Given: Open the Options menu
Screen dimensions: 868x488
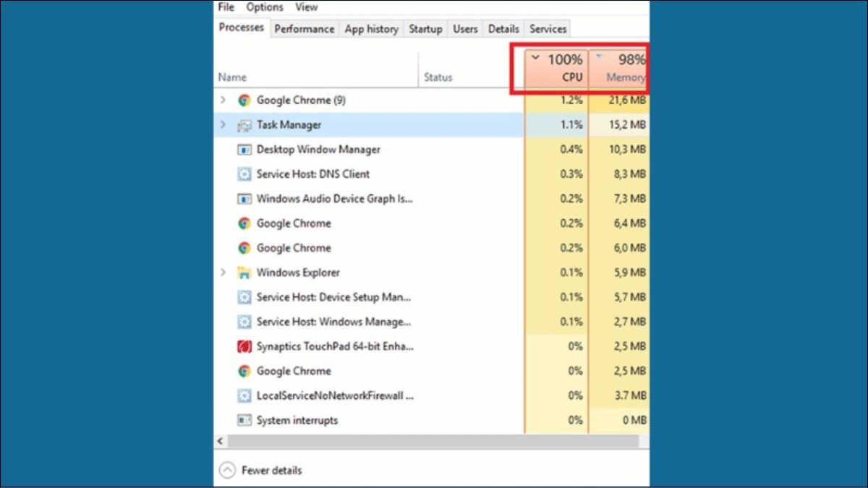Looking at the screenshot, I should [x=265, y=7].
